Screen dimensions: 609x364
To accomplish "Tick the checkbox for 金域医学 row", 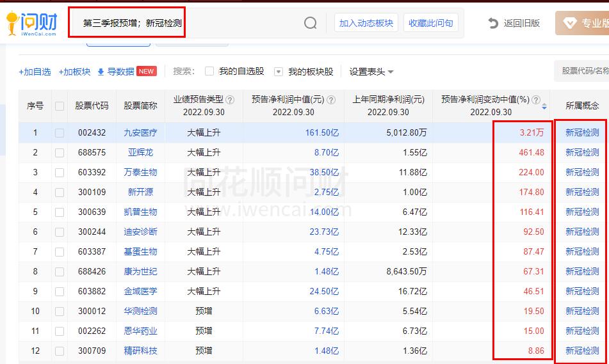I will point(60,292).
